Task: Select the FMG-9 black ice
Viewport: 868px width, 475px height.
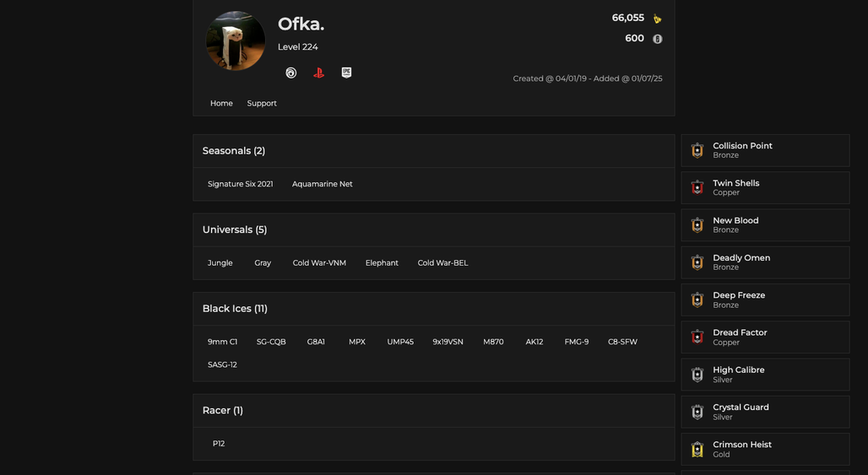Action: tap(576, 342)
